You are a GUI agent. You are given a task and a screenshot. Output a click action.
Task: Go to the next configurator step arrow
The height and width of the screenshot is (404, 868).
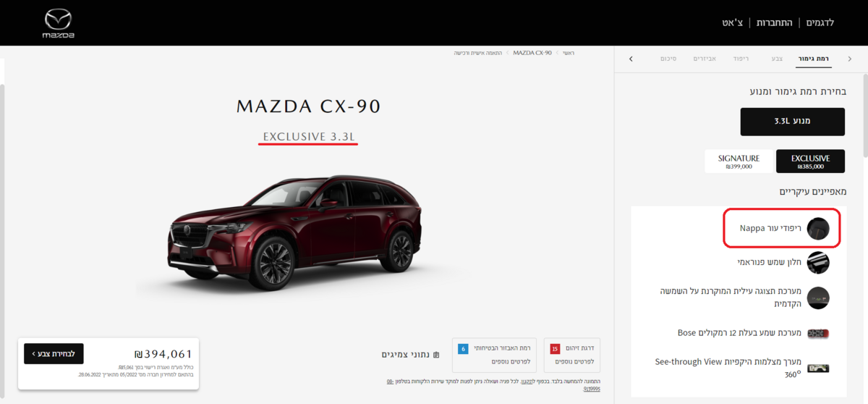tap(631, 59)
